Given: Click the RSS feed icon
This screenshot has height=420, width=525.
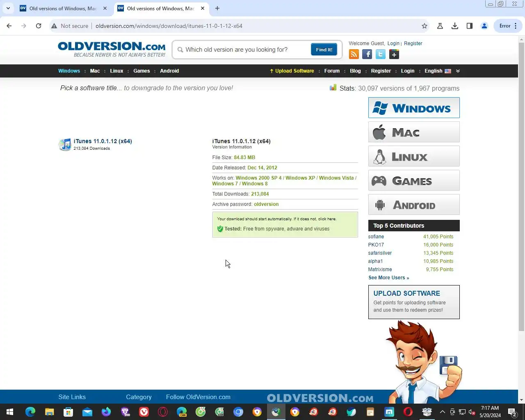Looking at the screenshot, I should (354, 54).
